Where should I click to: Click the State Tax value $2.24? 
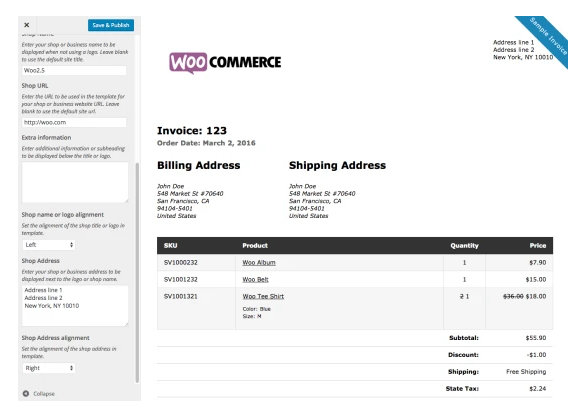point(538,389)
